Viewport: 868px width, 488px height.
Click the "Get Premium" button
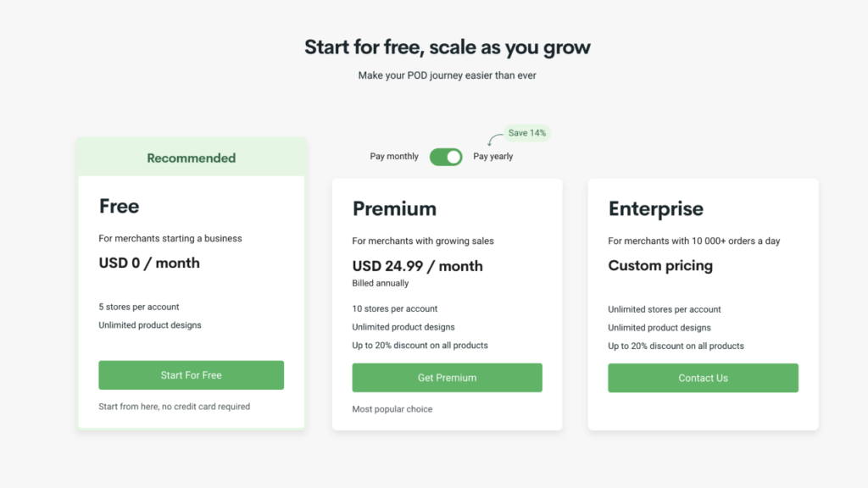[447, 377]
